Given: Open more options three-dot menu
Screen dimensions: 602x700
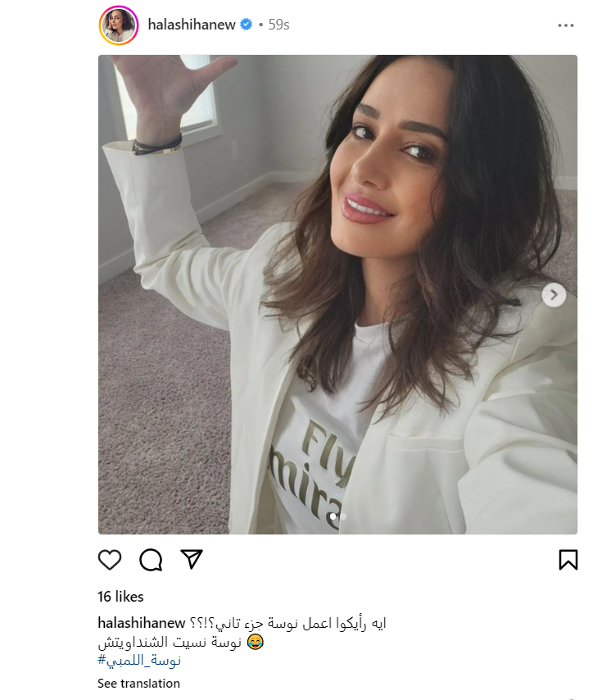Looking at the screenshot, I should coord(566,25).
